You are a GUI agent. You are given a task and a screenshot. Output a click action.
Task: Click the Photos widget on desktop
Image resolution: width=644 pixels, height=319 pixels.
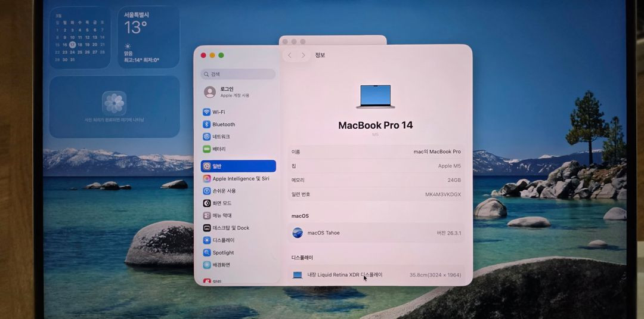(x=114, y=107)
